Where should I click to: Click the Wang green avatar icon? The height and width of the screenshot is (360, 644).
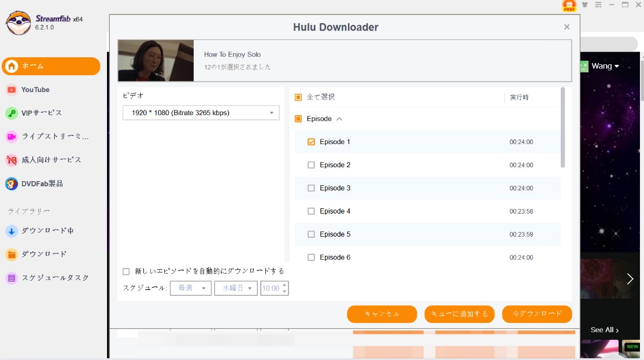pos(584,66)
